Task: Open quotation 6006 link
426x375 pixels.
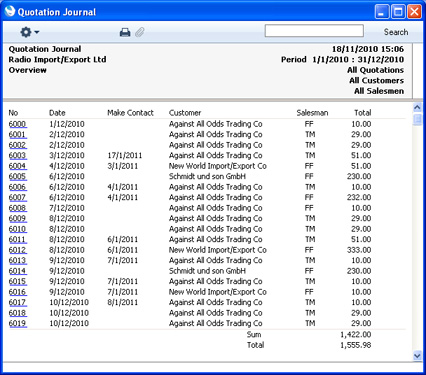Action: coord(18,187)
